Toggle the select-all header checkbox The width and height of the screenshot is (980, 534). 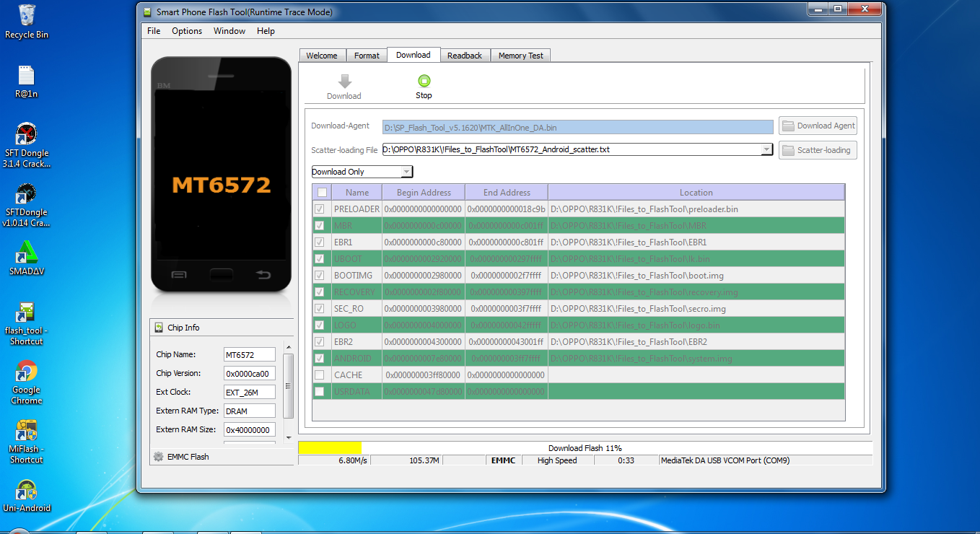322,193
